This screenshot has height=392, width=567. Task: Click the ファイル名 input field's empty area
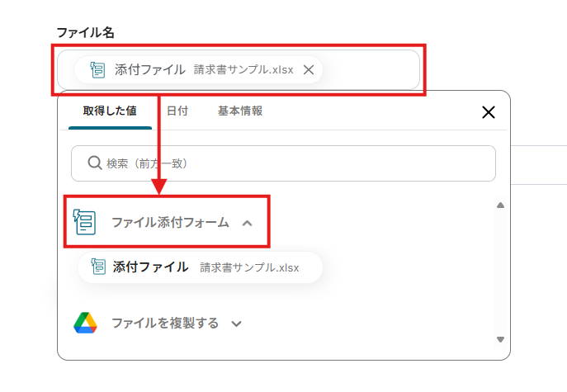(371, 70)
